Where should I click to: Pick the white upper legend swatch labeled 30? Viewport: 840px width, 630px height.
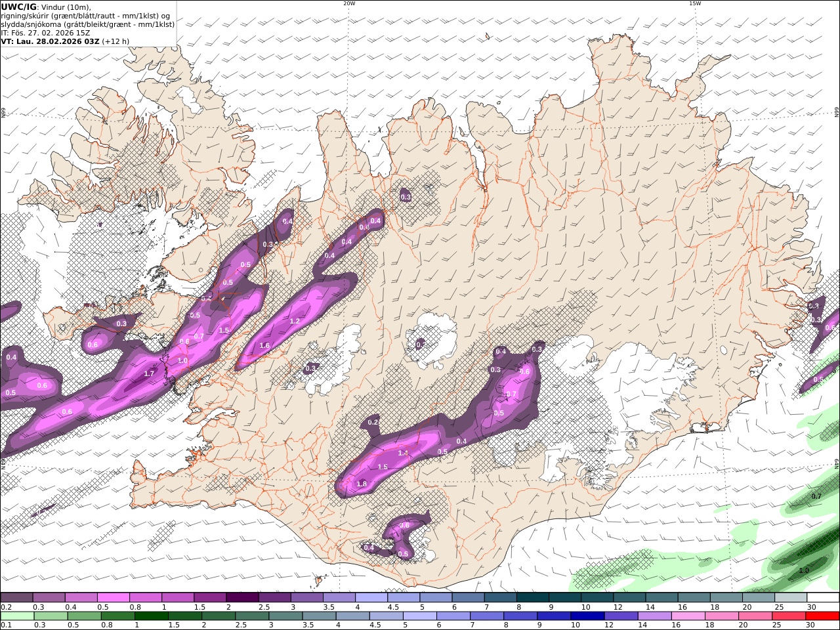coord(823,597)
